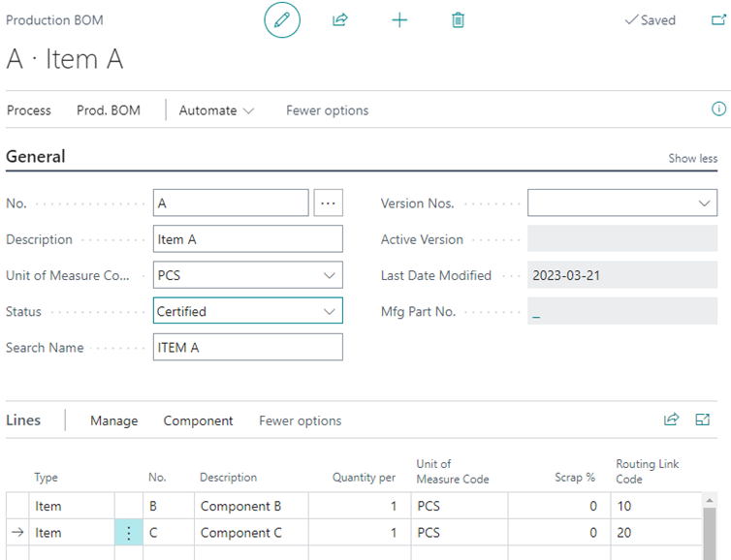Click the lines Description column header
This screenshot has height=560, width=731.
pyautogui.click(x=229, y=478)
